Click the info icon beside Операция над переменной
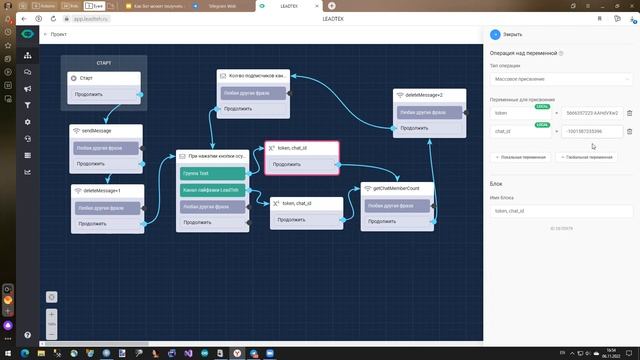This screenshot has height=360, width=640. click(561, 53)
